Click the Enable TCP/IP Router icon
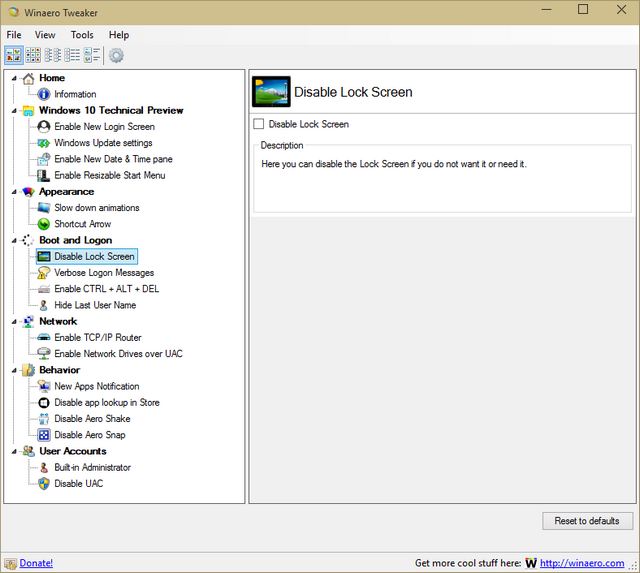This screenshot has width=640, height=573. [44, 338]
